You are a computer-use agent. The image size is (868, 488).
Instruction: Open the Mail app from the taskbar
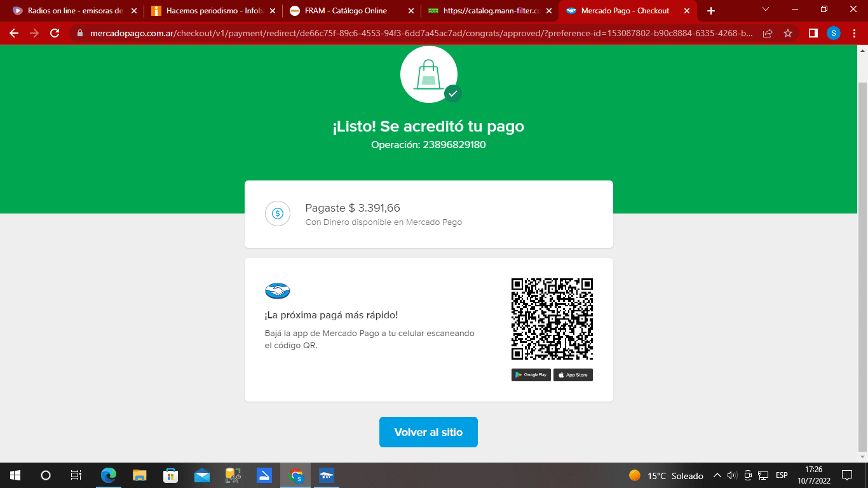(x=202, y=475)
